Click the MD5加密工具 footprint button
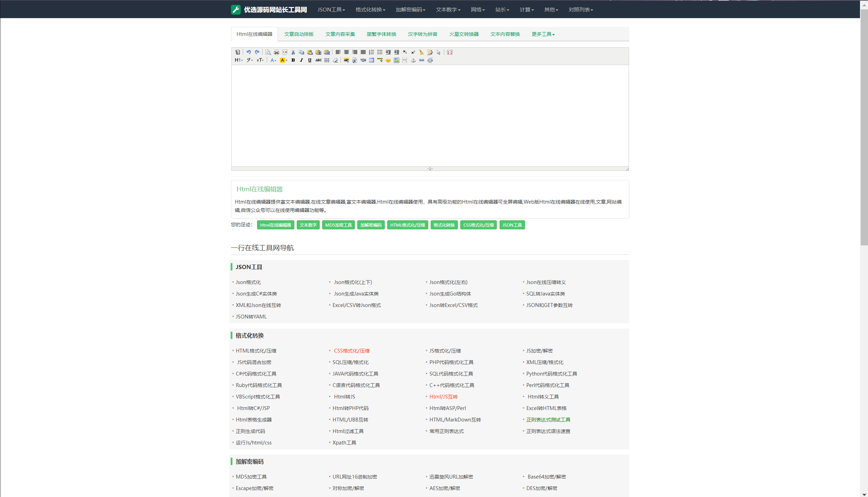Image resolution: width=868 pixels, height=497 pixels. click(338, 225)
